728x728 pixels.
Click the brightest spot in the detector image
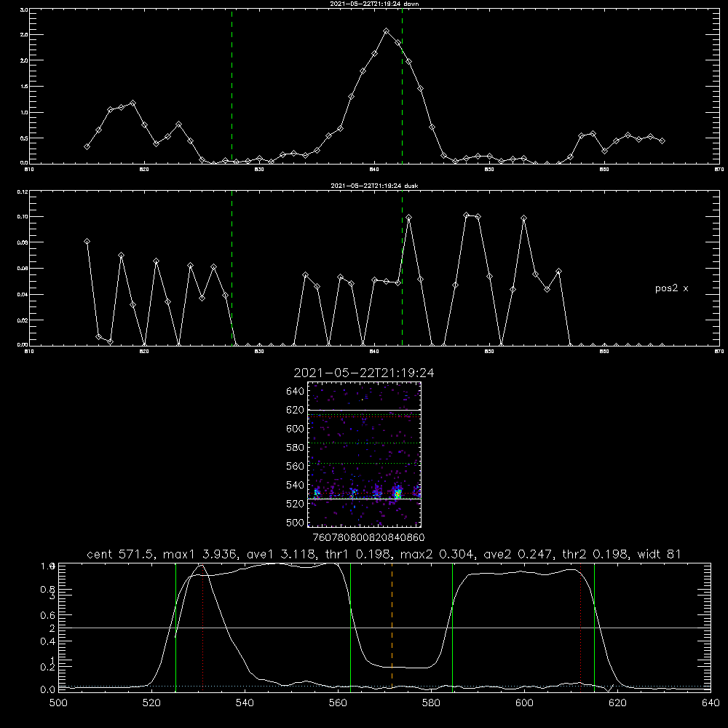tap(397, 494)
